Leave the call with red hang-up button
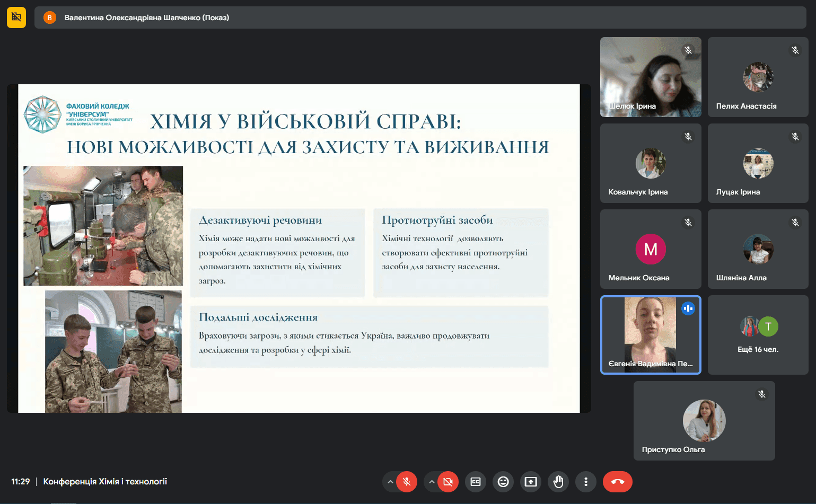 (618, 482)
